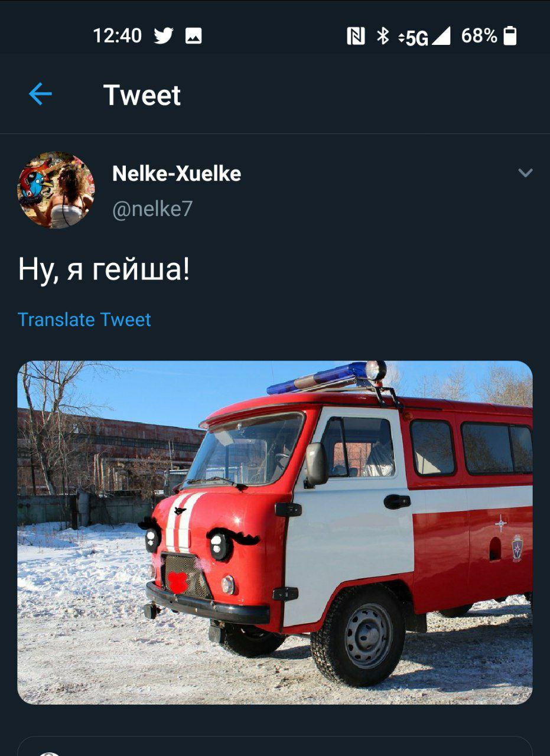The width and height of the screenshot is (550, 756).
Task: Tap the 68% battery percentage
Action: pyautogui.click(x=479, y=36)
